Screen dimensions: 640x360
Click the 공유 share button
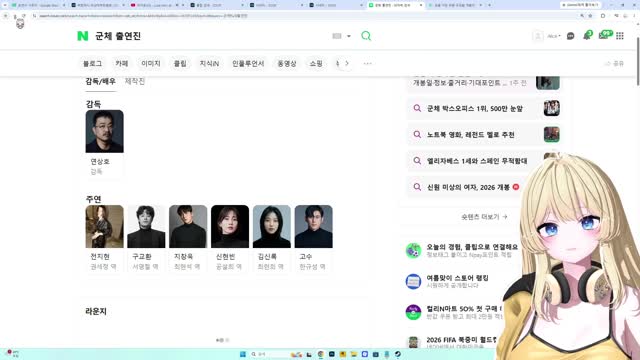click(614, 63)
